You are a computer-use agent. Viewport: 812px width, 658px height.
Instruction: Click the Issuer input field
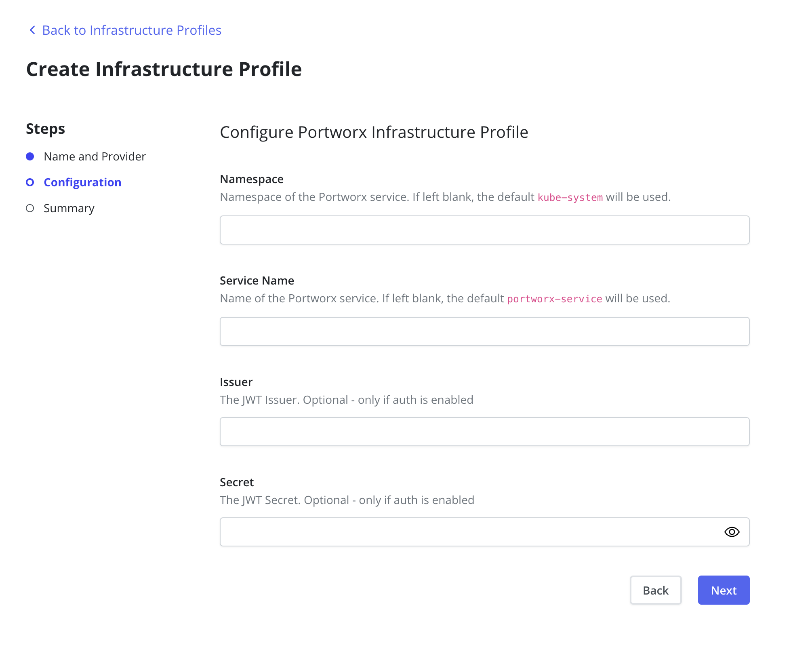(484, 432)
